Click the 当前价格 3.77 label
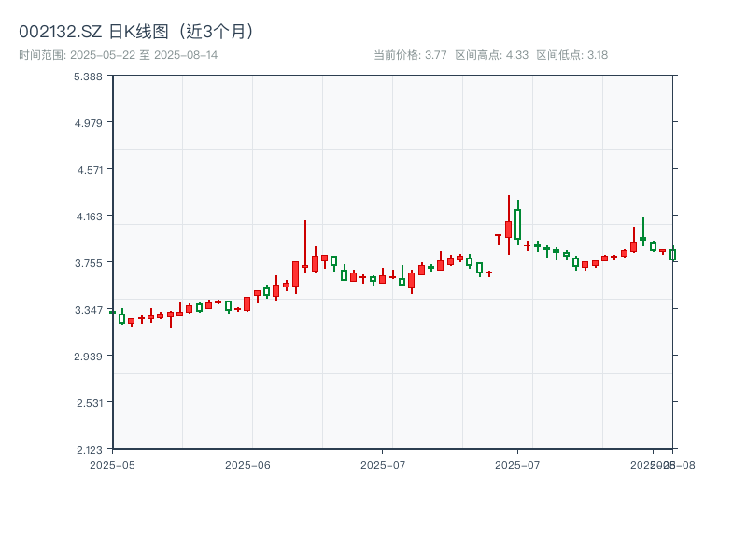The width and height of the screenshot is (747, 560). tap(410, 55)
